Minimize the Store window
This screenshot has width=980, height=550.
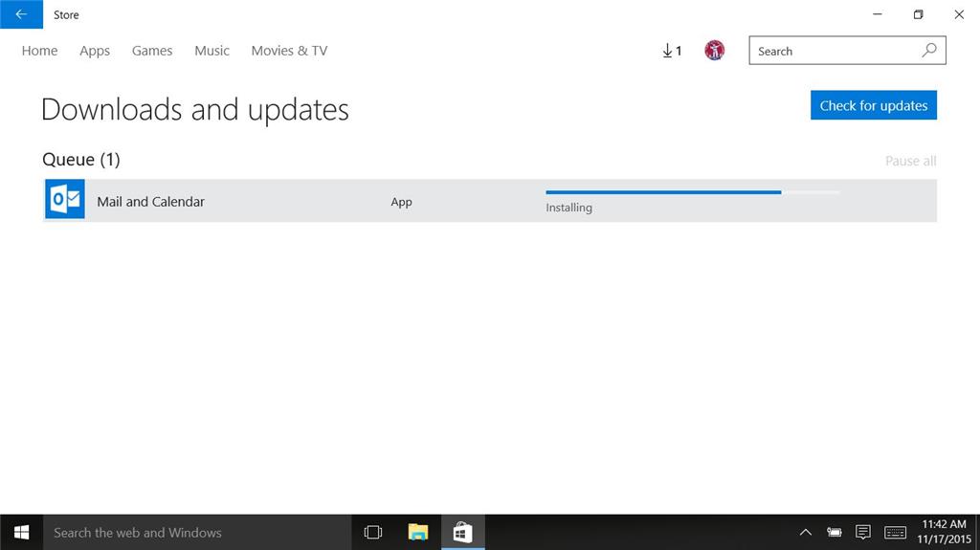(878, 14)
